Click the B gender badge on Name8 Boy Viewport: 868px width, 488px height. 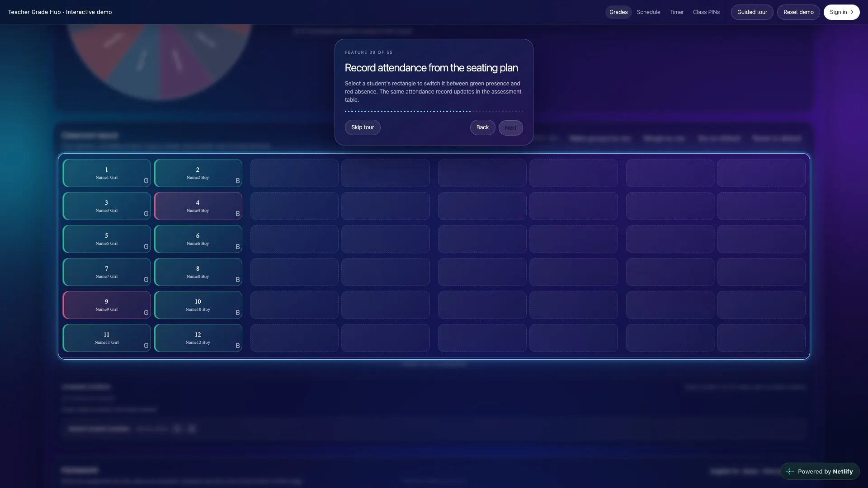pos(237,280)
